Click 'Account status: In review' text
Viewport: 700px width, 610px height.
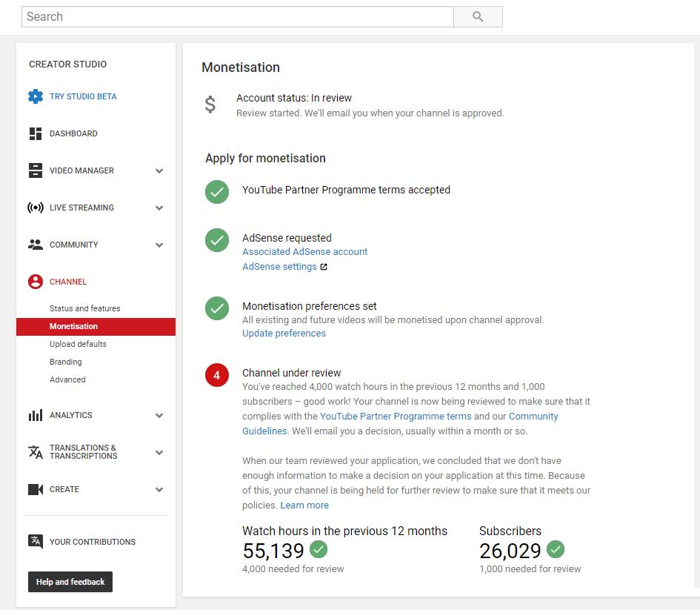[x=294, y=98]
